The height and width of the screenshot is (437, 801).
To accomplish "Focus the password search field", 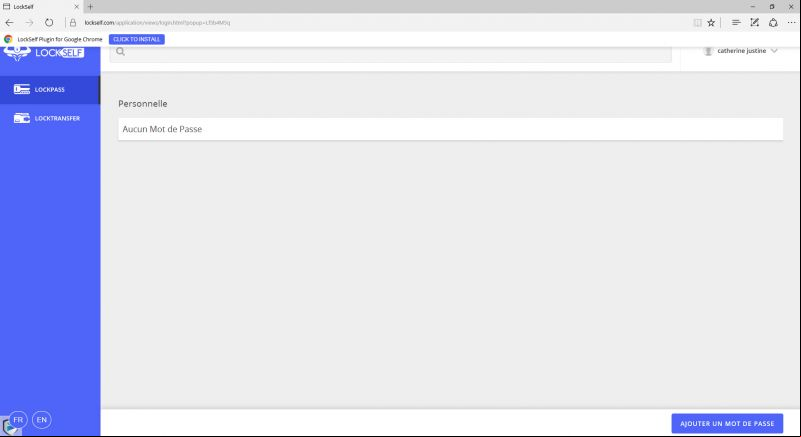I will pyautogui.click(x=390, y=54).
